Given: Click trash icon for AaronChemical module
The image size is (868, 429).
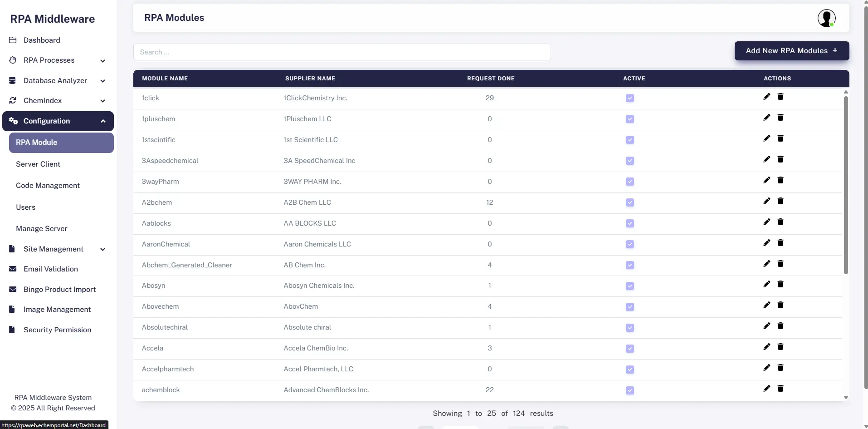Looking at the screenshot, I should pyautogui.click(x=780, y=243).
